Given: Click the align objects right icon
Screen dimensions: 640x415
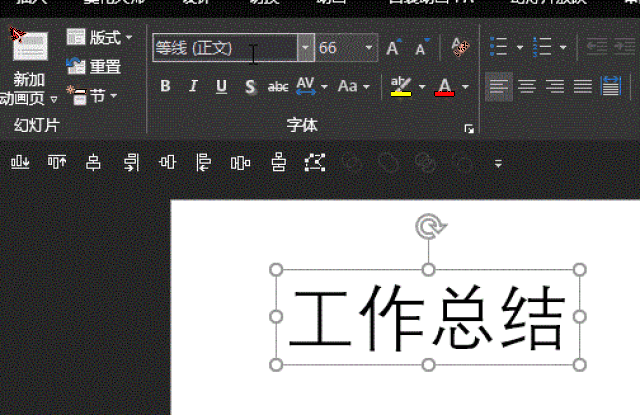Looking at the screenshot, I should (131, 163).
